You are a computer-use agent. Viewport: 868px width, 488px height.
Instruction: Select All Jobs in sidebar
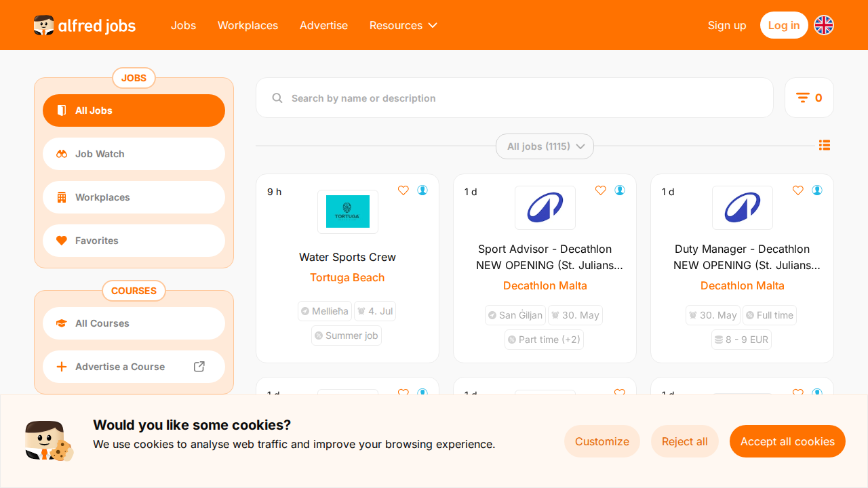pos(134,110)
